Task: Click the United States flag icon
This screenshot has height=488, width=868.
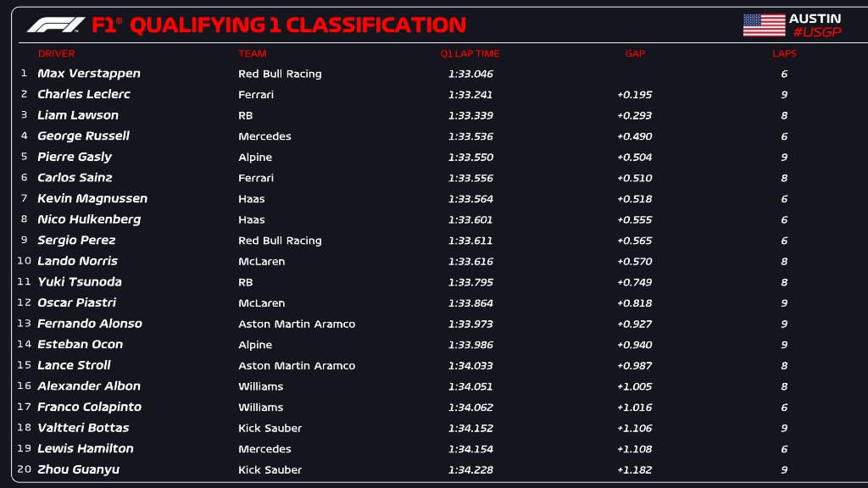Action: [764, 25]
